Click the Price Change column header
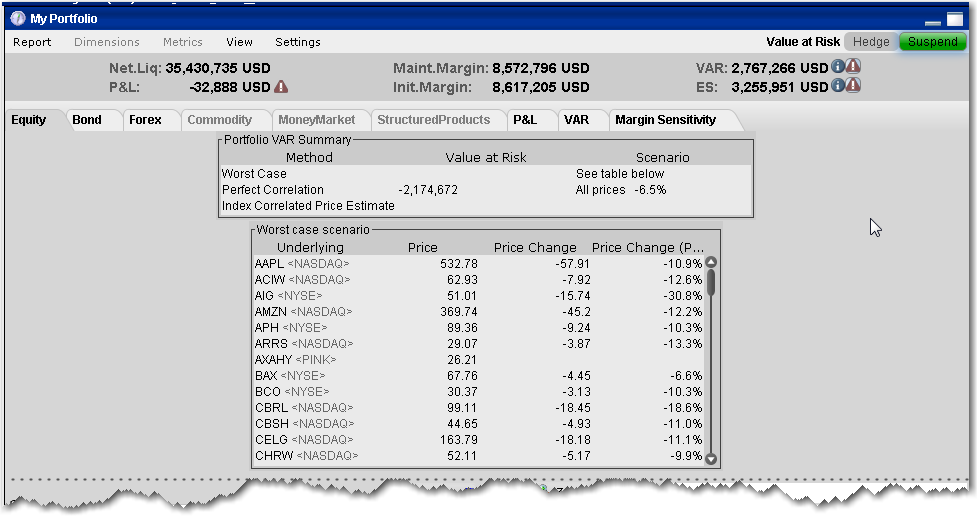 point(535,247)
